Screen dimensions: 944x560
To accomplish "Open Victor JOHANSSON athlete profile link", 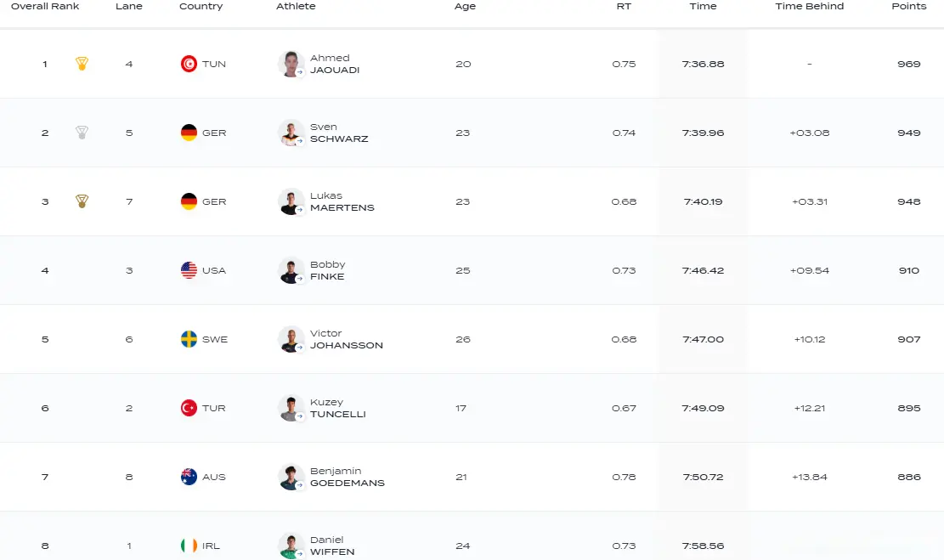I will tap(346, 339).
